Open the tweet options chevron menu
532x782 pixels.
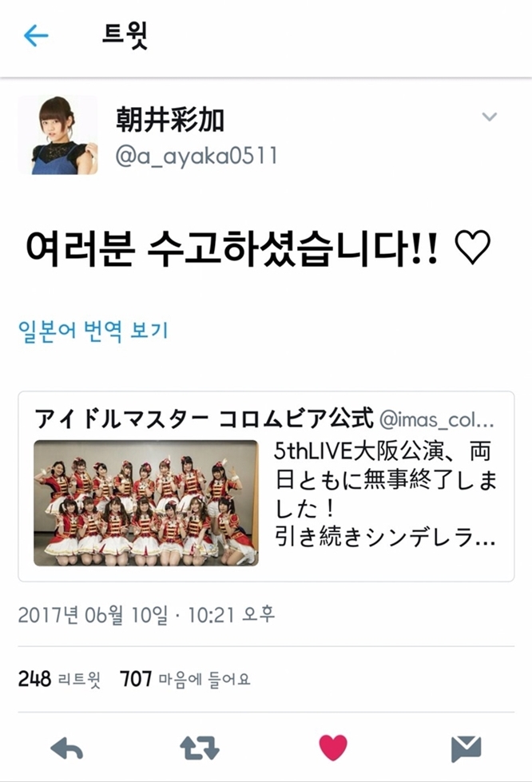pos(489,117)
